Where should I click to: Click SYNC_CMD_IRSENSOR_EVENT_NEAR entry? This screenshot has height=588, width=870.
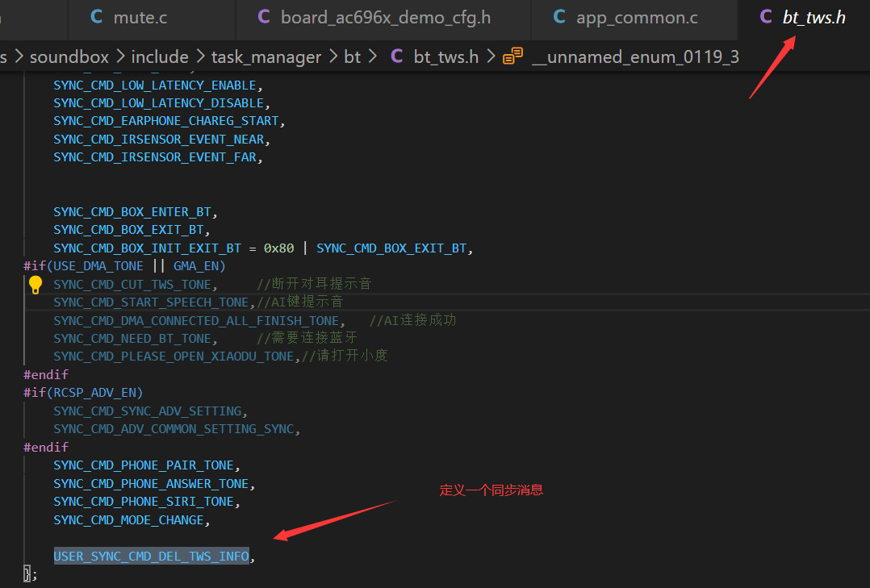click(x=159, y=140)
